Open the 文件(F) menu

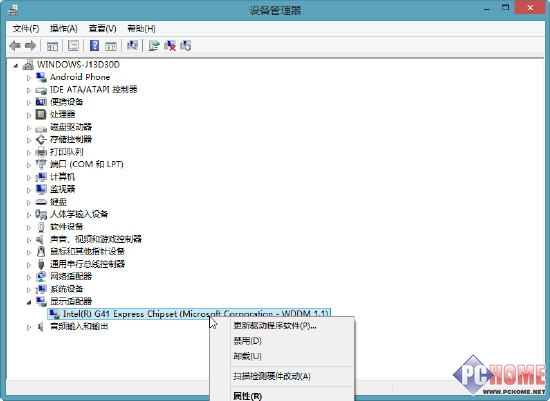tap(26, 28)
